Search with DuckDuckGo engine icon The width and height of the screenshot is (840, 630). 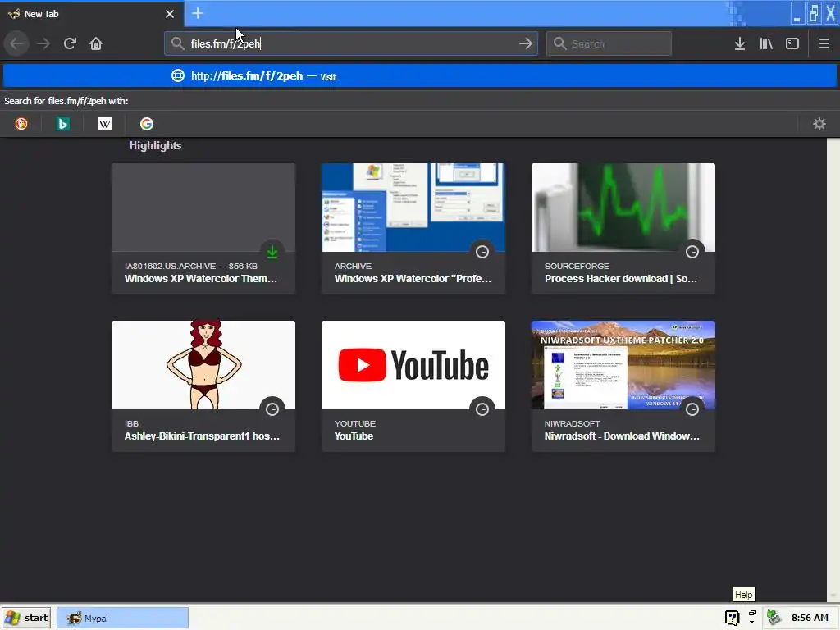point(21,124)
